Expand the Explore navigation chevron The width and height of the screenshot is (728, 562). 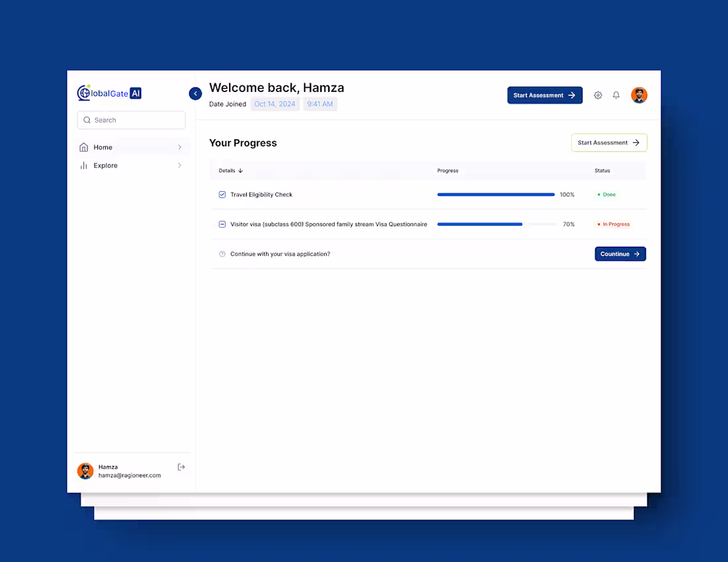click(x=180, y=165)
